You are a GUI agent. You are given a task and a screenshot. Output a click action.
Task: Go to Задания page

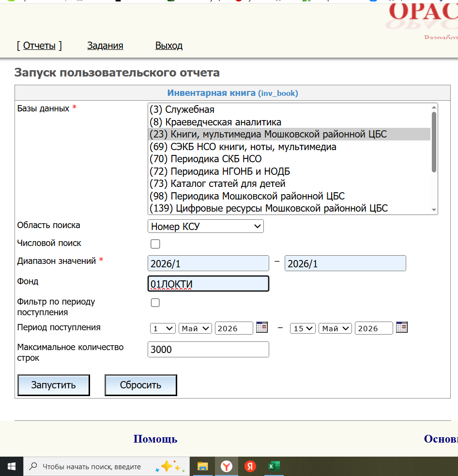tap(105, 46)
